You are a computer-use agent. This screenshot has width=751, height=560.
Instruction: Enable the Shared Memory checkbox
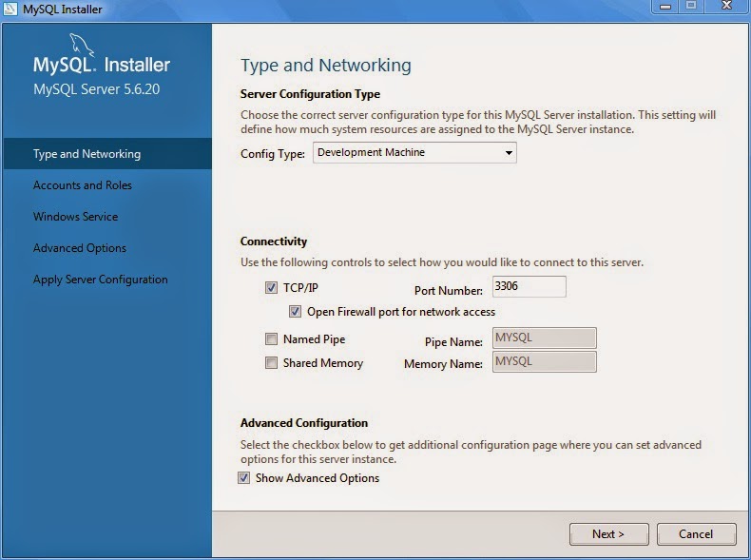coord(271,362)
